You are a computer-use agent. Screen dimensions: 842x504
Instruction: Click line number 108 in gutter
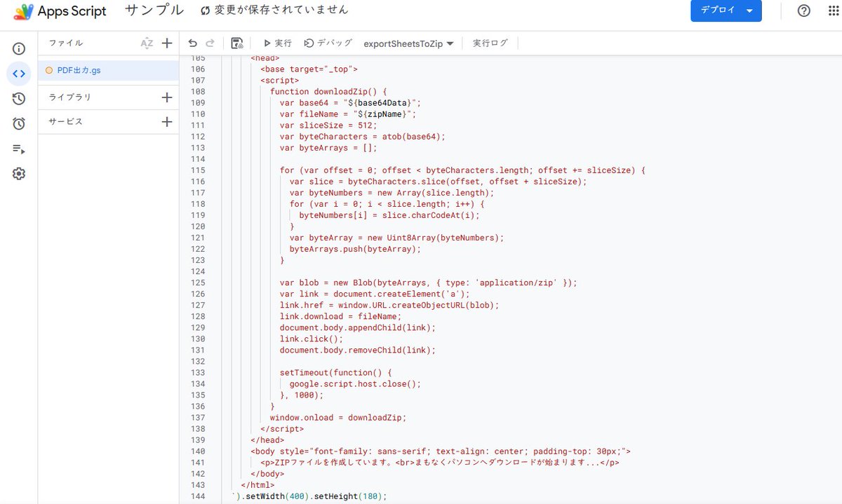point(197,92)
